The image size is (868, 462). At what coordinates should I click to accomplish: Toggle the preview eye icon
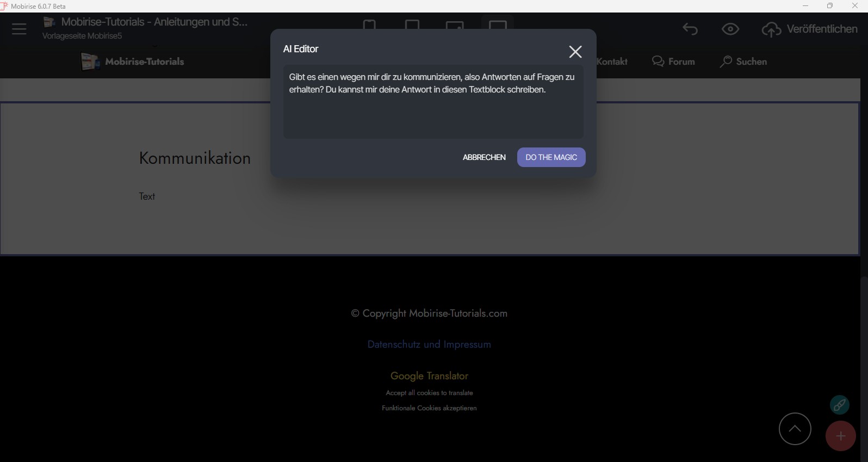click(730, 29)
